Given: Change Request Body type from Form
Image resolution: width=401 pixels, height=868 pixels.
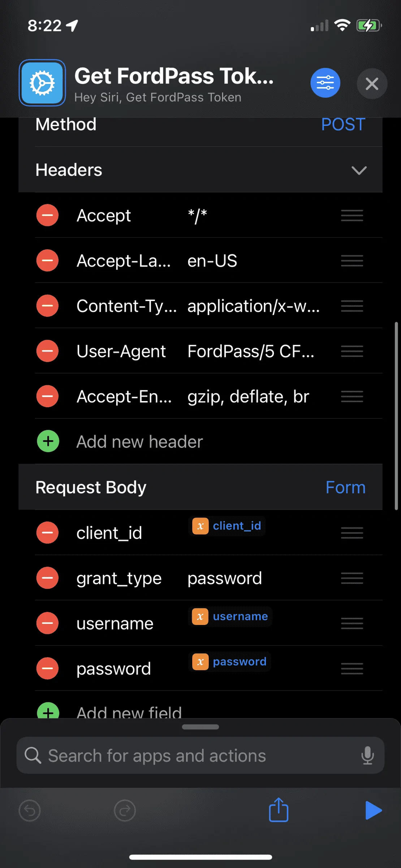Looking at the screenshot, I should tap(345, 487).
